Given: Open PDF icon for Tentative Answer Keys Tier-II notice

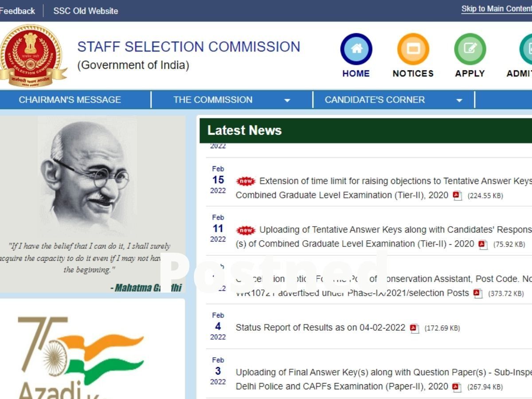Looking at the screenshot, I should 483,244.
